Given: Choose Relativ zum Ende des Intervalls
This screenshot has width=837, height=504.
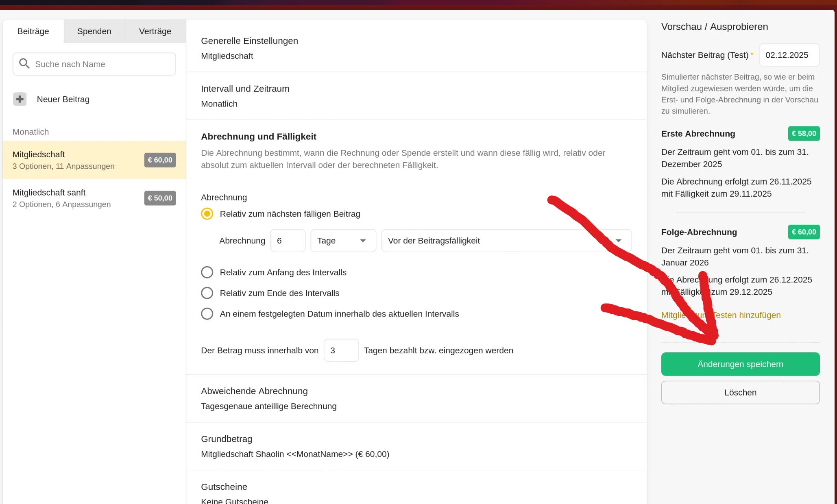Looking at the screenshot, I should click(x=207, y=293).
